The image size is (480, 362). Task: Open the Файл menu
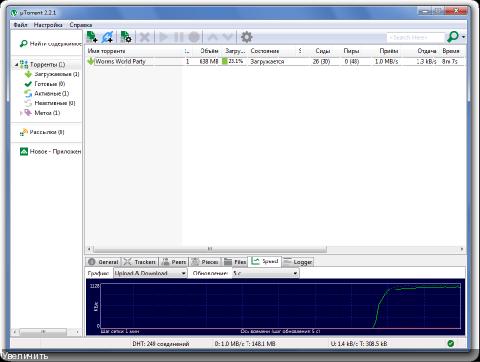click(x=20, y=25)
